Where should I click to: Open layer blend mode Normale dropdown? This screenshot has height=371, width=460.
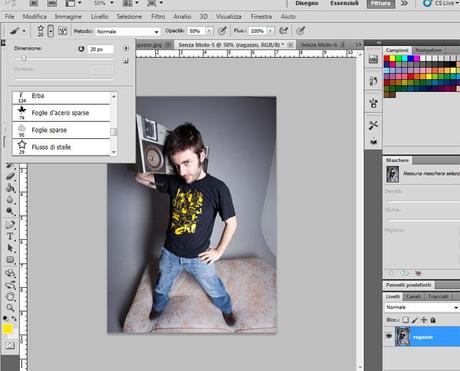422,307
